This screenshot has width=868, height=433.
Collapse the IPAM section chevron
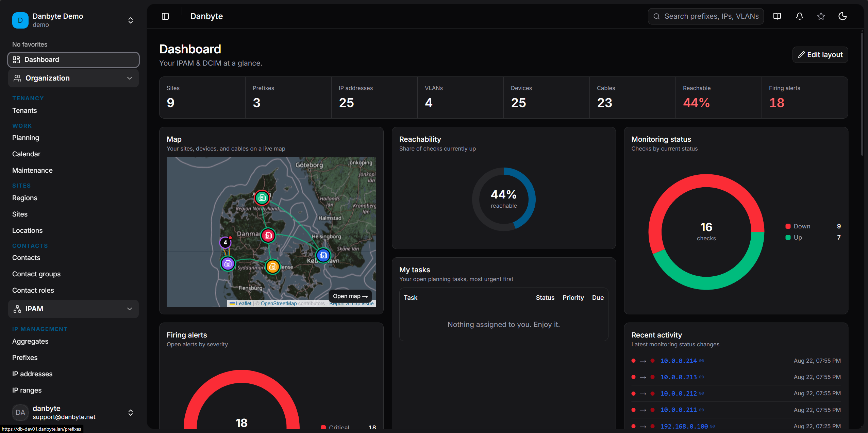point(130,309)
